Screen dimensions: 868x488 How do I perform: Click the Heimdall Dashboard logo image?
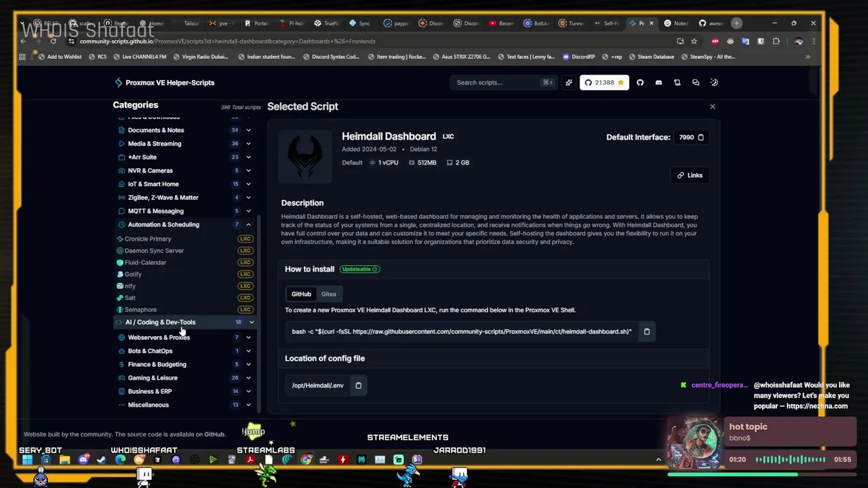click(305, 157)
